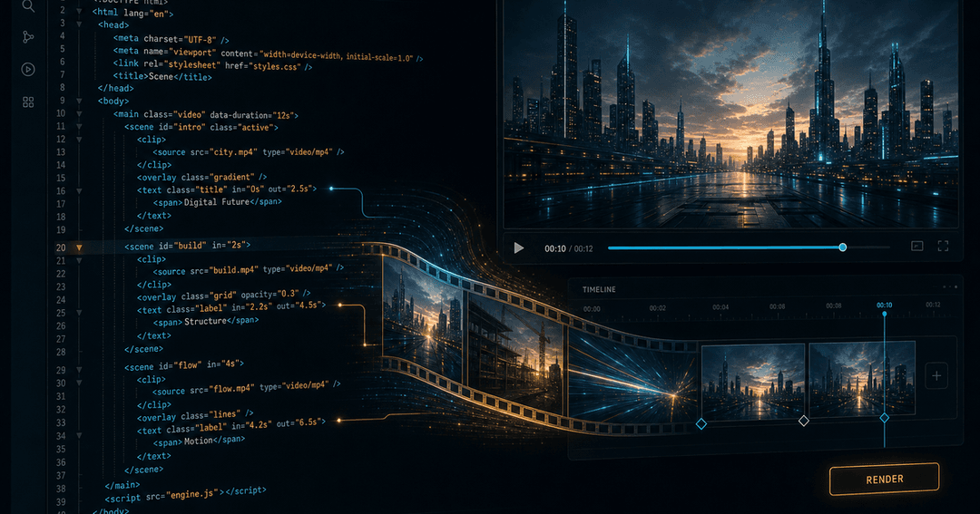This screenshot has width=980, height=514.
Task: Click the 00:00 mark on the timeline ruler
Action: tap(592, 309)
